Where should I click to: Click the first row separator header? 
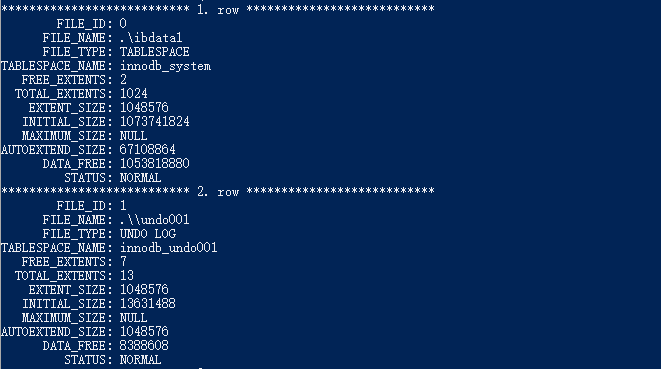pyautogui.click(x=218, y=9)
